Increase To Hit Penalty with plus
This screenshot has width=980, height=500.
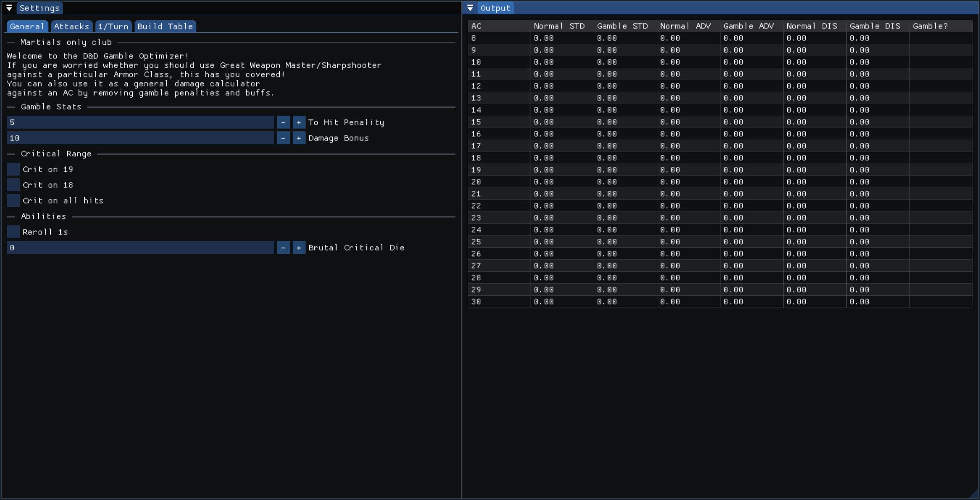click(299, 122)
